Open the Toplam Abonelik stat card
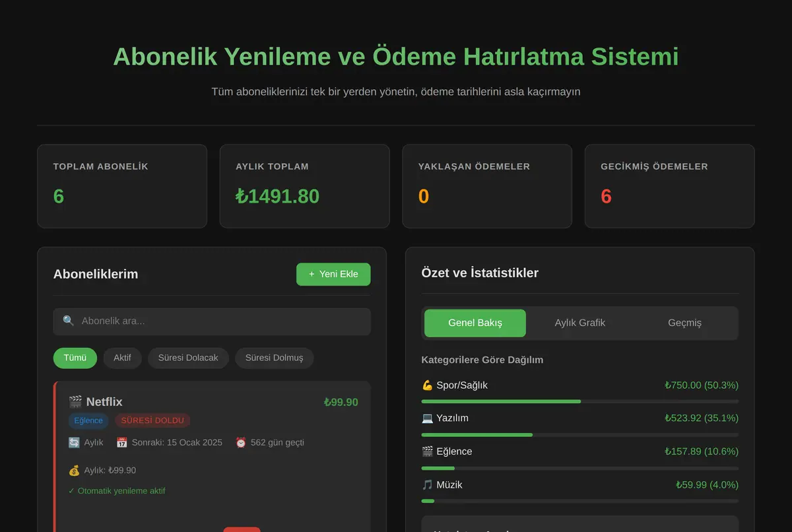This screenshot has height=532, width=792. tap(122, 186)
